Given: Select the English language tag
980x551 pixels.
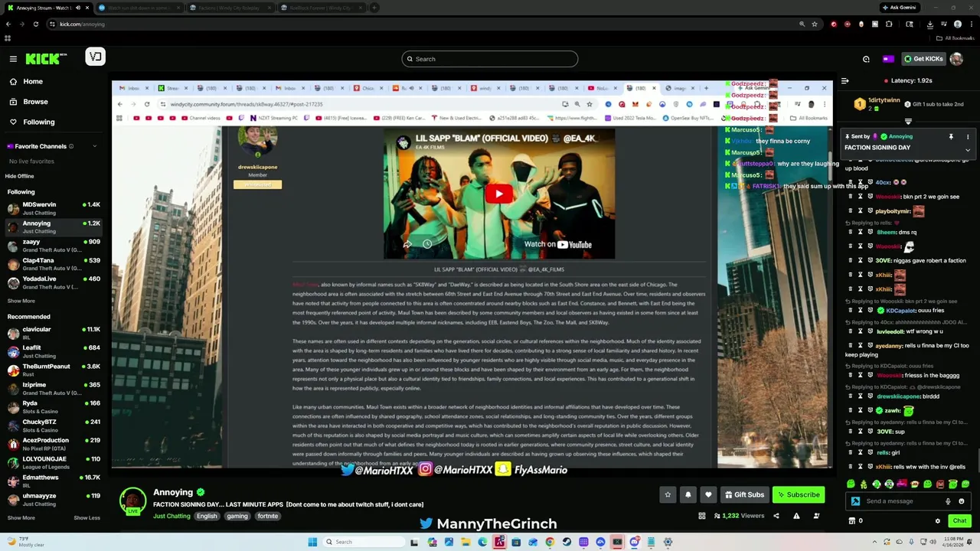Looking at the screenshot, I should pyautogui.click(x=207, y=516).
